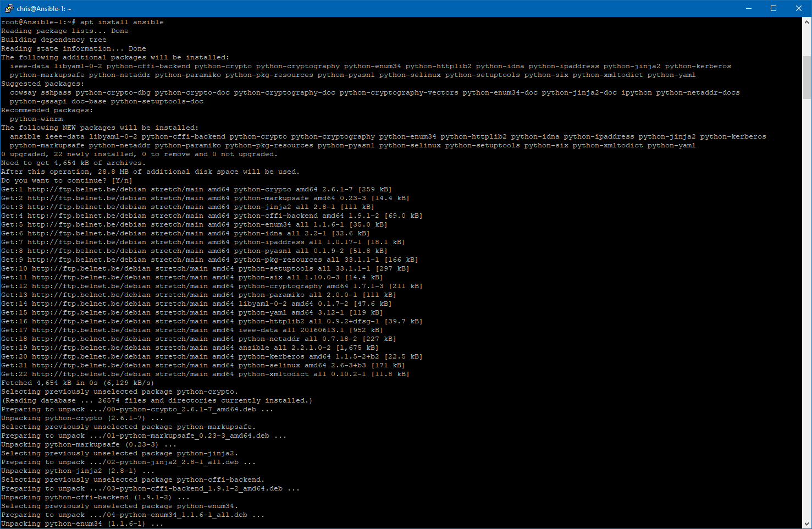The width and height of the screenshot is (812, 529).
Task: Click the 'apt install ansible' command text
Action: (122, 22)
